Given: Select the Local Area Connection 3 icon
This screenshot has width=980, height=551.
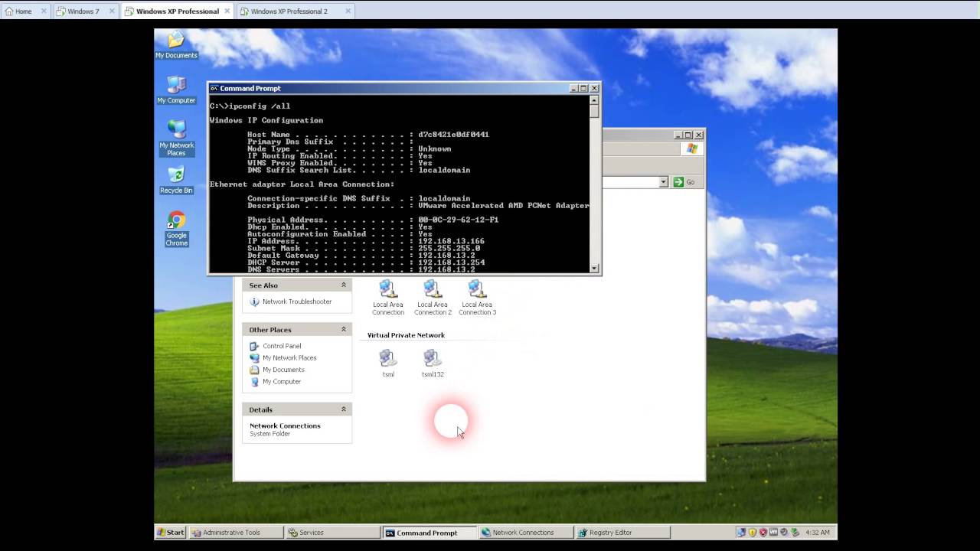Looking at the screenshot, I should (477, 298).
